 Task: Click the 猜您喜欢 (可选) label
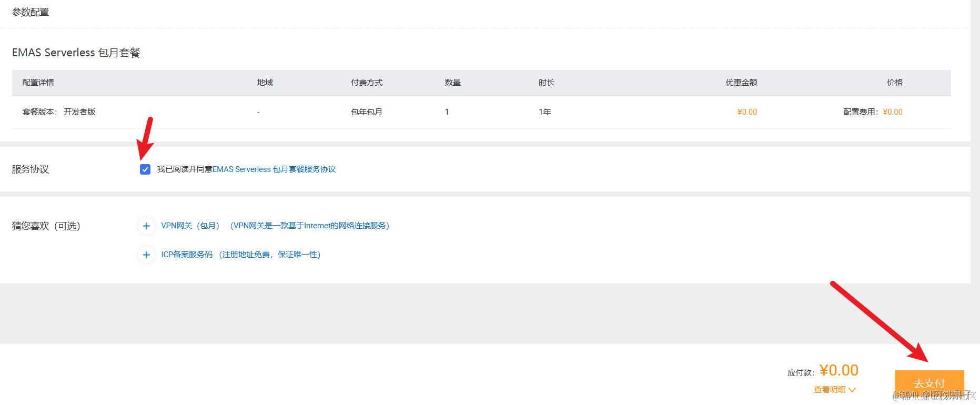(x=46, y=226)
